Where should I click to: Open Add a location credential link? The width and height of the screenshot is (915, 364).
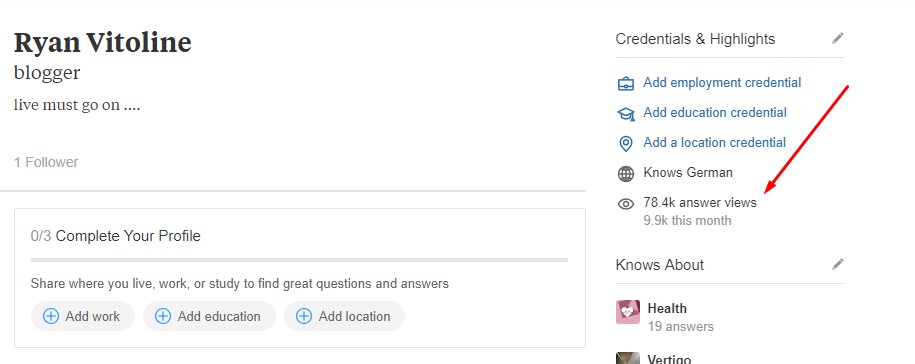click(x=714, y=142)
